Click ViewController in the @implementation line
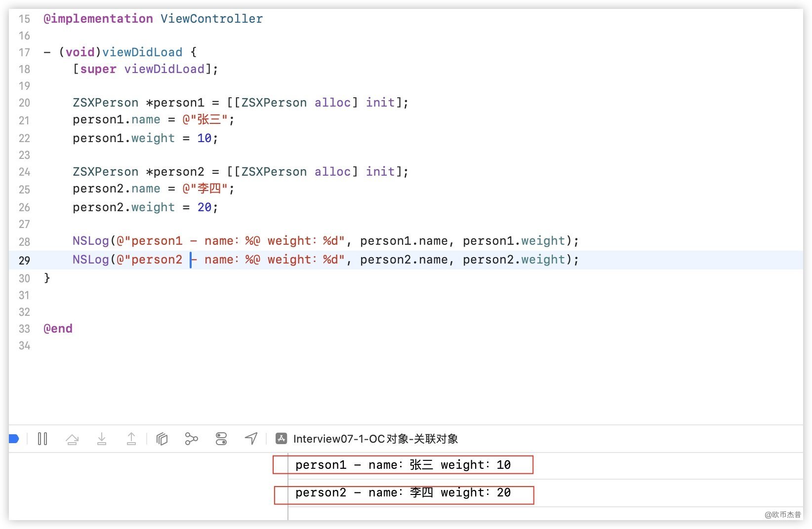This screenshot has width=812, height=529. [x=211, y=19]
